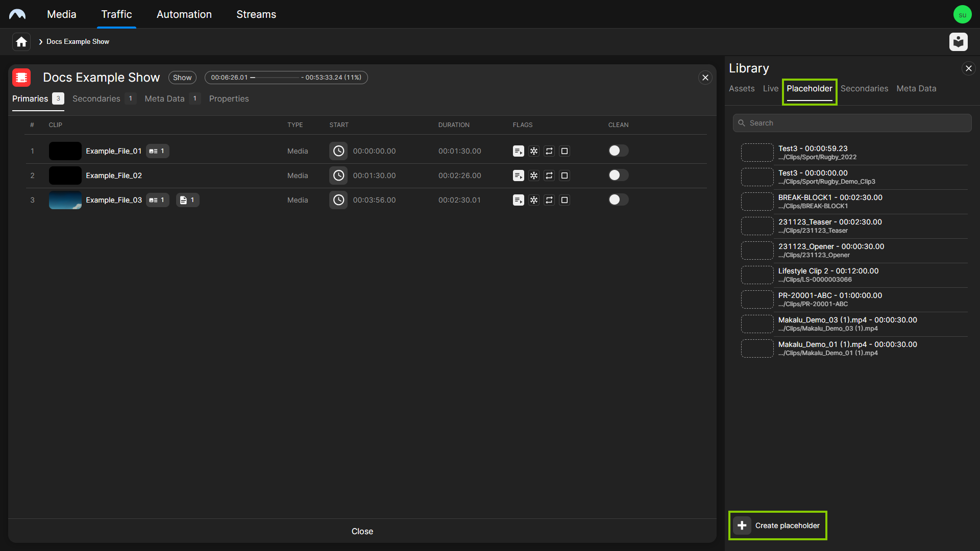
Task: Click the square frame flag icon on Example_File_01
Action: pos(565,151)
